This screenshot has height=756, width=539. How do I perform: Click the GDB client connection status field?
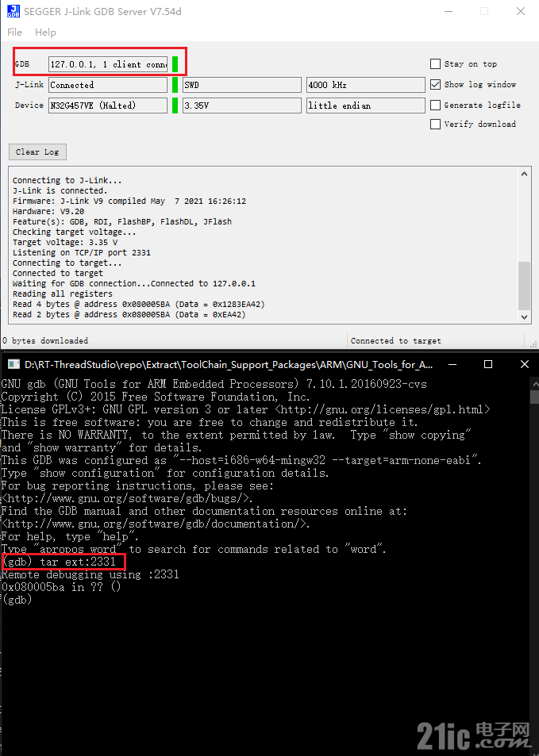click(108, 64)
